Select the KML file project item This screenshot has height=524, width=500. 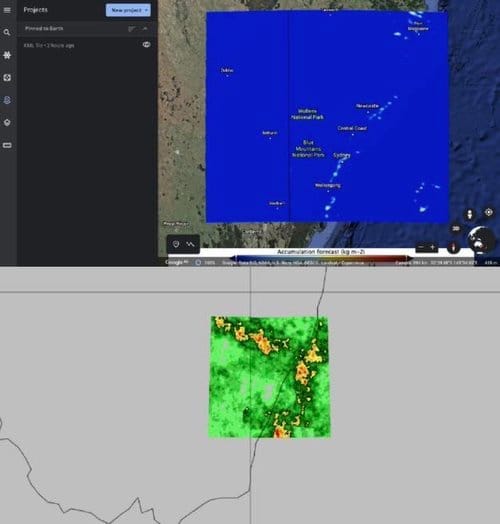tap(49, 45)
